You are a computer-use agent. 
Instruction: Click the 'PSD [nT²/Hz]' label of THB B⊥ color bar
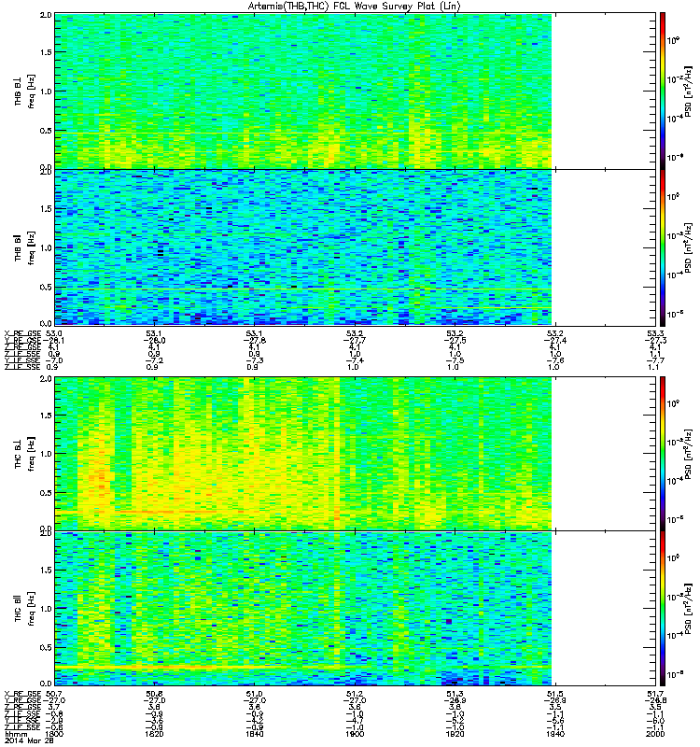[x=688, y=91]
